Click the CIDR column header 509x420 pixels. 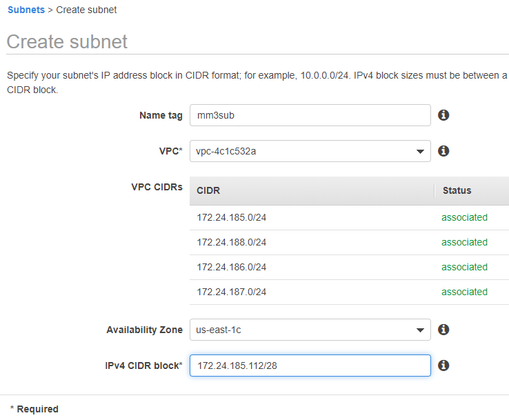[208, 190]
